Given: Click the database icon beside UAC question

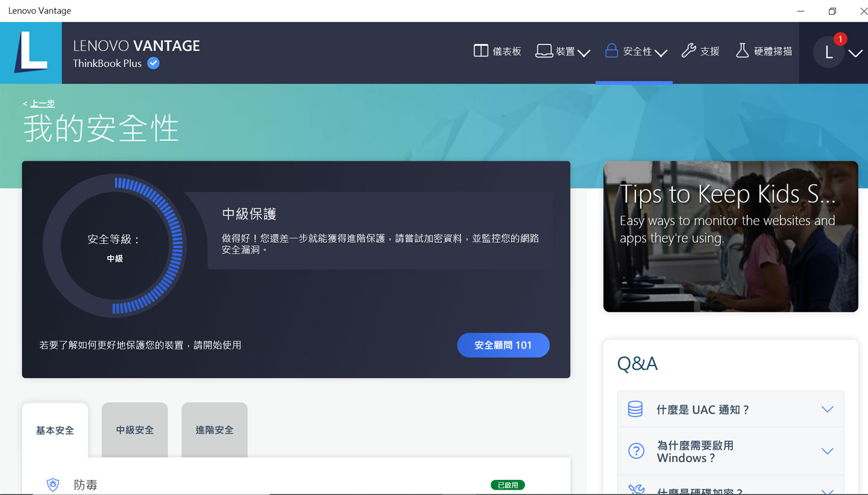Looking at the screenshot, I should [635, 409].
